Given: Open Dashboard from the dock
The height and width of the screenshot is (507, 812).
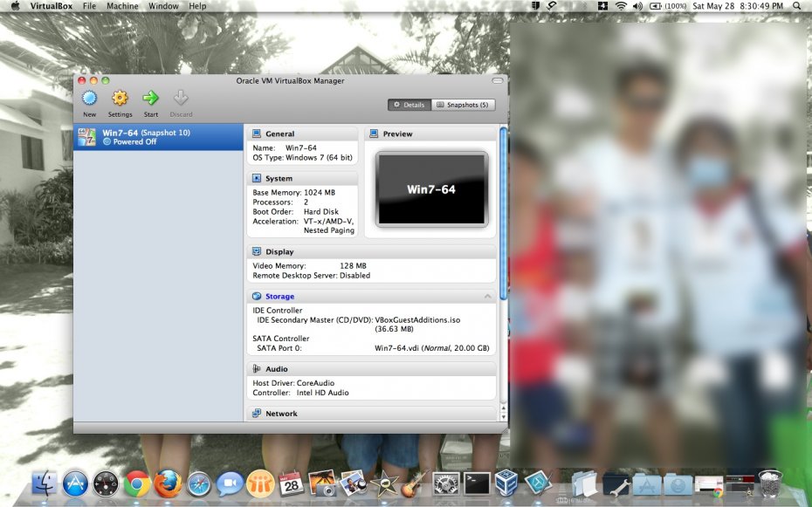Looking at the screenshot, I should [106, 484].
